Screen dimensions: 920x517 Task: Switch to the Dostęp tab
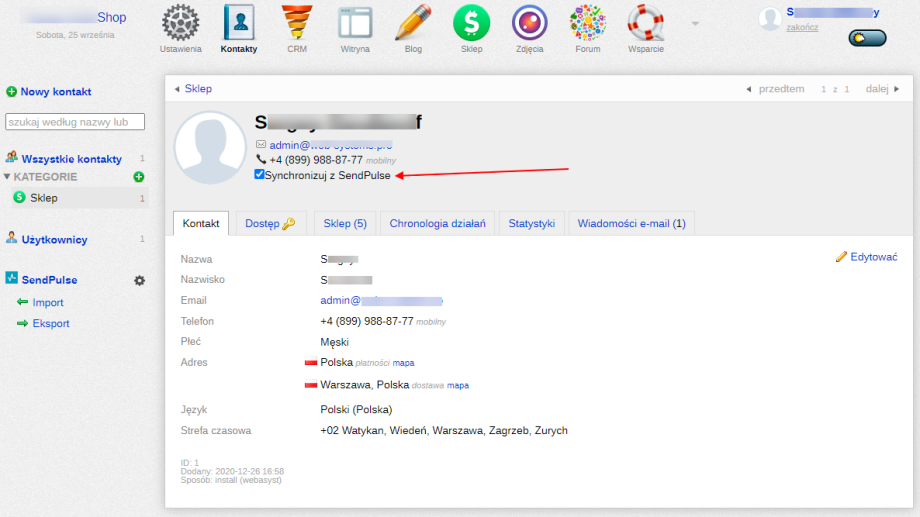point(270,224)
